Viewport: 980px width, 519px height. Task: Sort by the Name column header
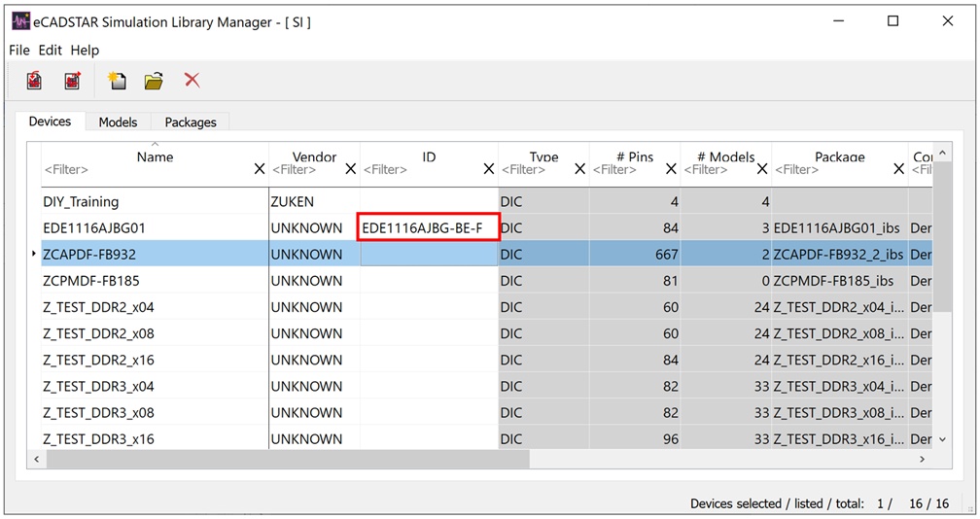click(155, 156)
